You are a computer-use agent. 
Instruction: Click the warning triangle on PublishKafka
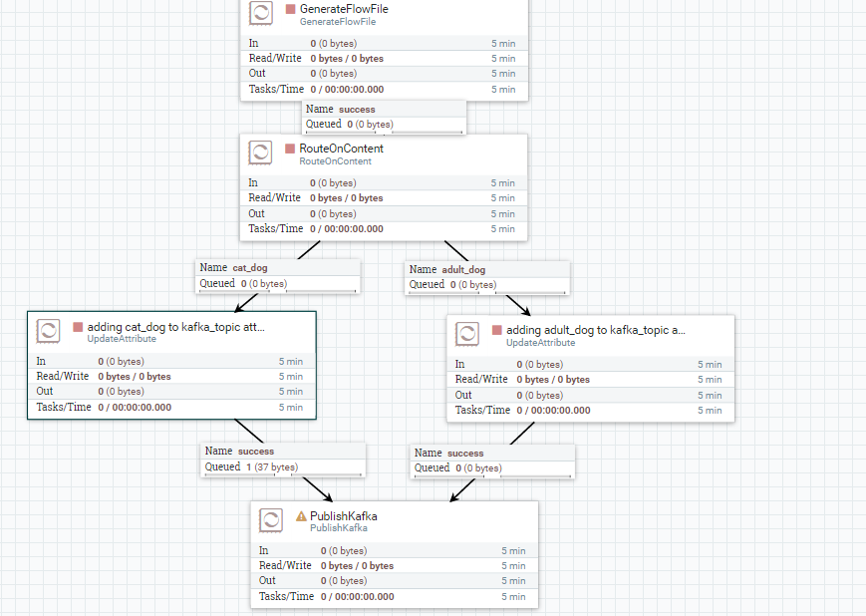pyautogui.click(x=300, y=516)
